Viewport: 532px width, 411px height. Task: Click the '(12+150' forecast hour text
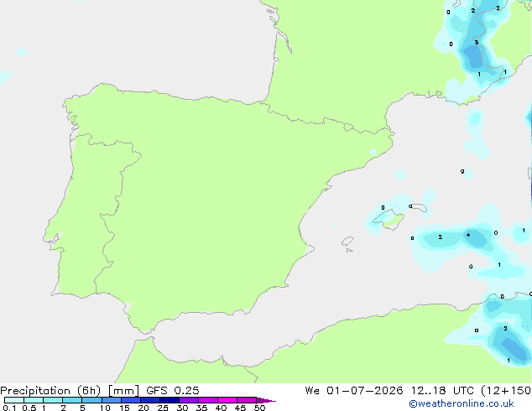coord(506,391)
